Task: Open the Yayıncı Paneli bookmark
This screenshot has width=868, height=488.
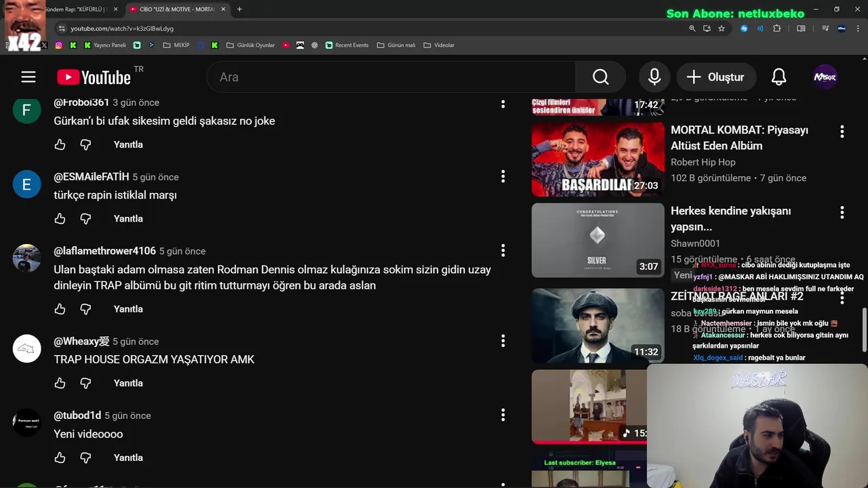Action: click(x=104, y=45)
